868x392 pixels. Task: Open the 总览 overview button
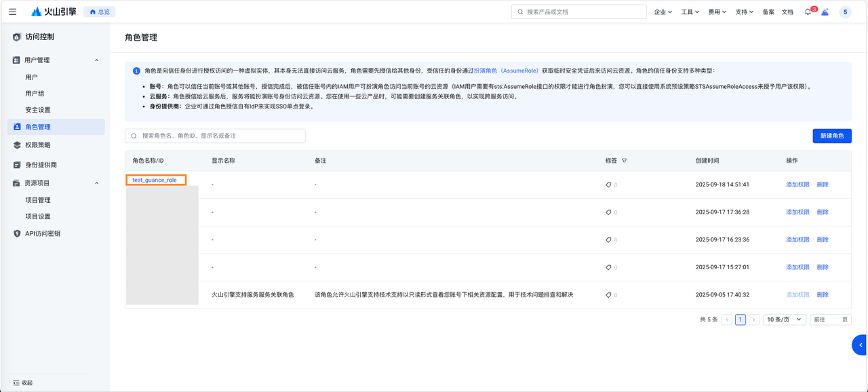click(99, 12)
